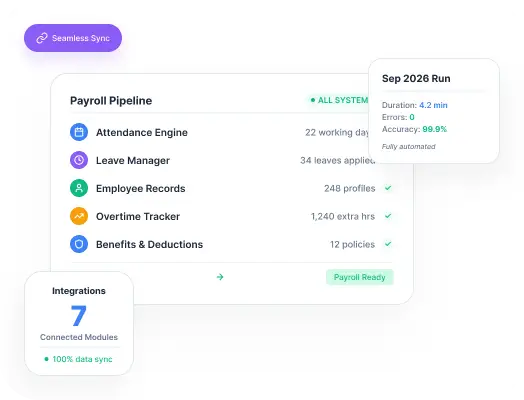Click the Fully automated note
The height and width of the screenshot is (400, 524).
pos(408,146)
